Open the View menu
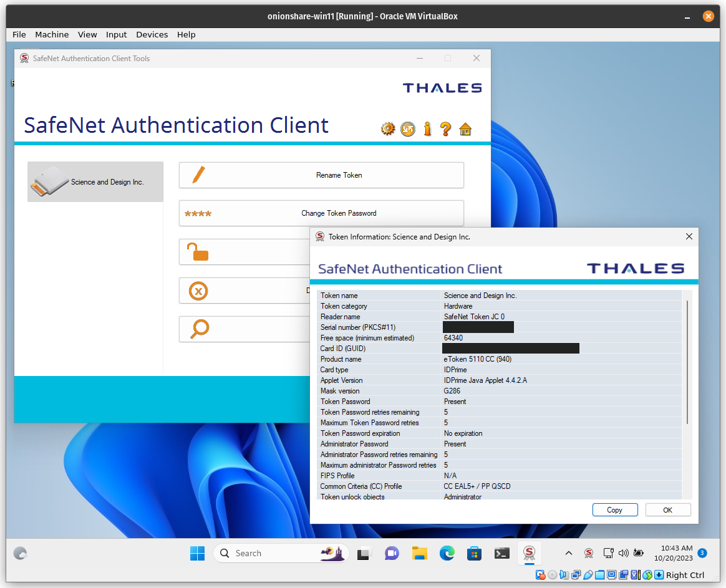 [x=87, y=34]
